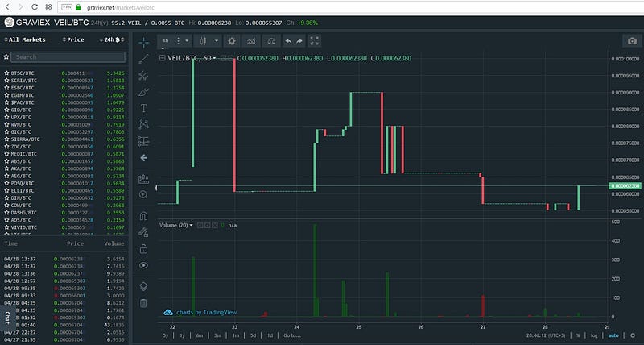
Task: Favorite the RVN/BTC market star
Action: pyautogui.click(x=6, y=124)
